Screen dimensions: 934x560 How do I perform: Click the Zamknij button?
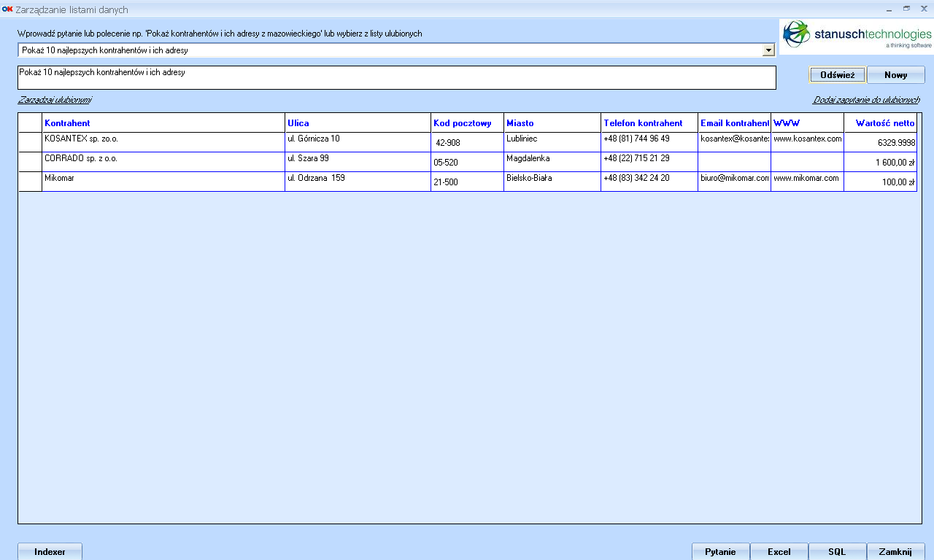(x=896, y=552)
